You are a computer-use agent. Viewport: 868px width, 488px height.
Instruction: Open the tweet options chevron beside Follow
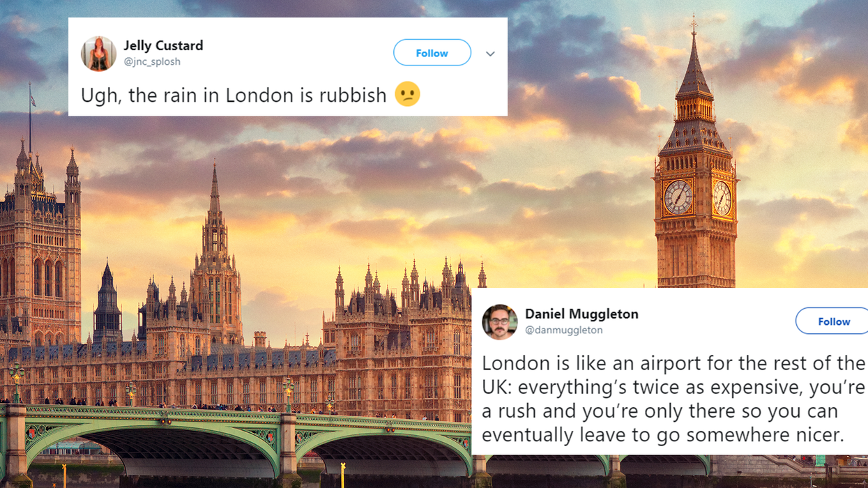[490, 54]
